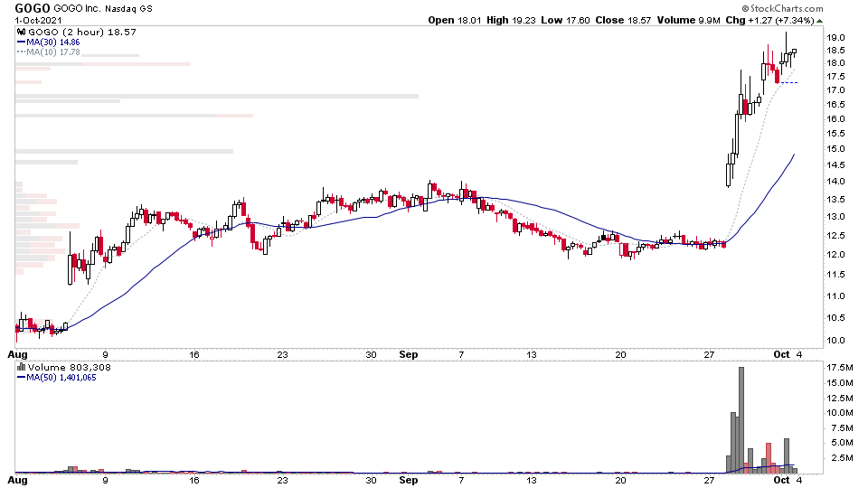Click the 27 date label on price chart axis

tap(709, 354)
